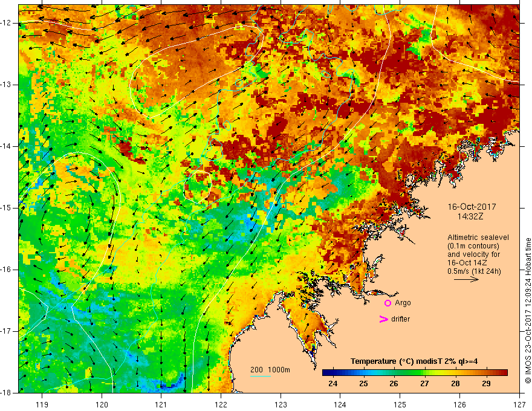Click the magenta Argo circle legend symbol
The image size is (532, 411).
388,303
